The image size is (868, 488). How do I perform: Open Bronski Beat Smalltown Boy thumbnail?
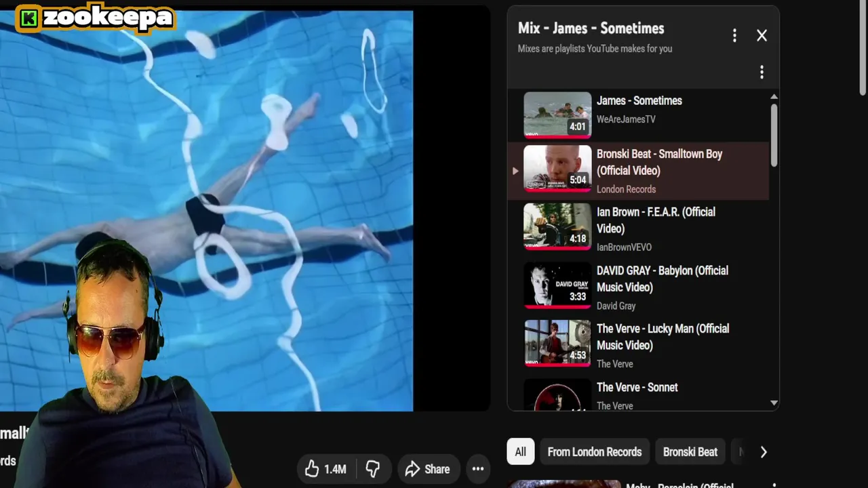[557, 169]
